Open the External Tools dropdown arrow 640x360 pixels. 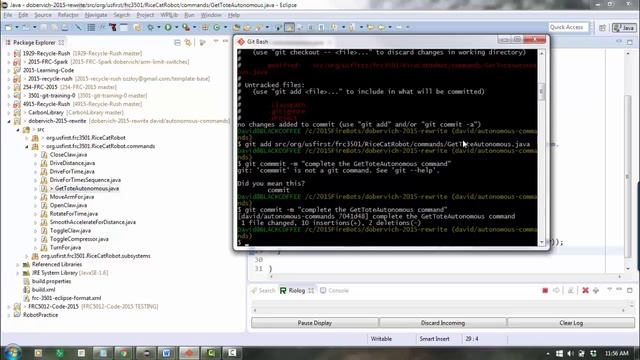coord(195,27)
